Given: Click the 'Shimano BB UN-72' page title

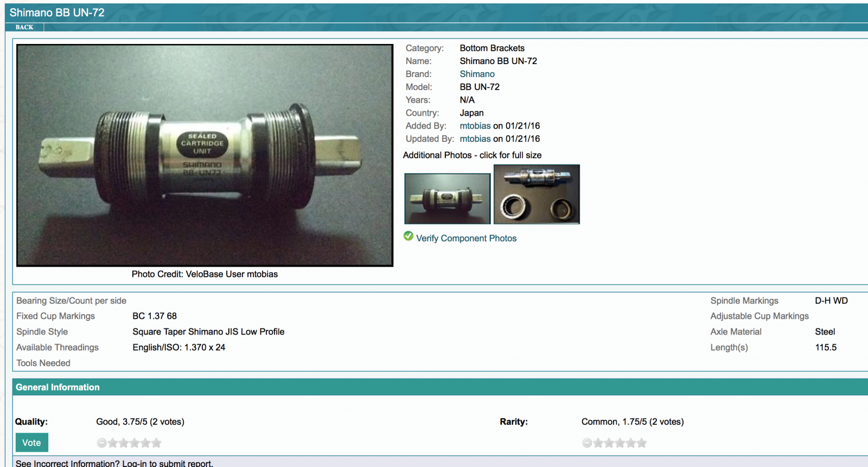Looking at the screenshot, I should 57,12.
